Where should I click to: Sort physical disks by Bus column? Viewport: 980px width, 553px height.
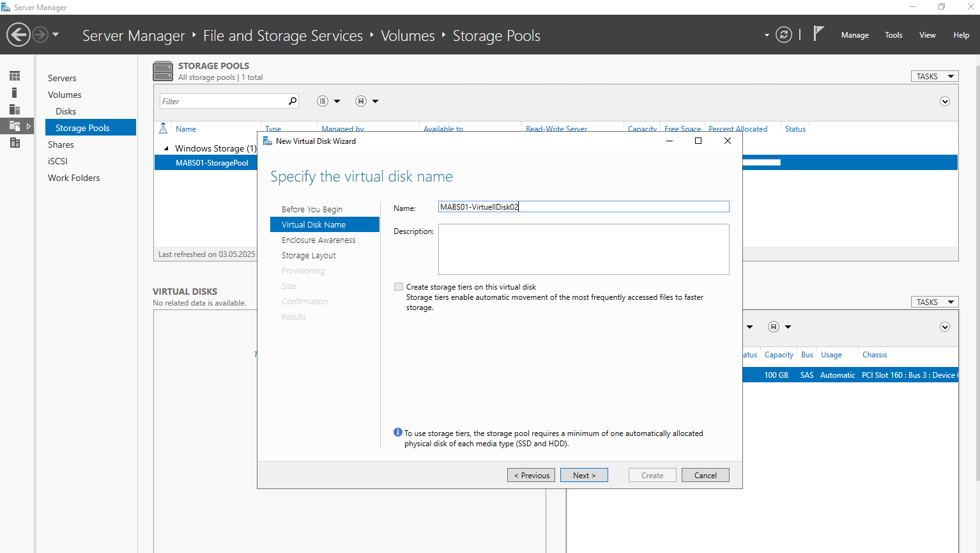(807, 355)
